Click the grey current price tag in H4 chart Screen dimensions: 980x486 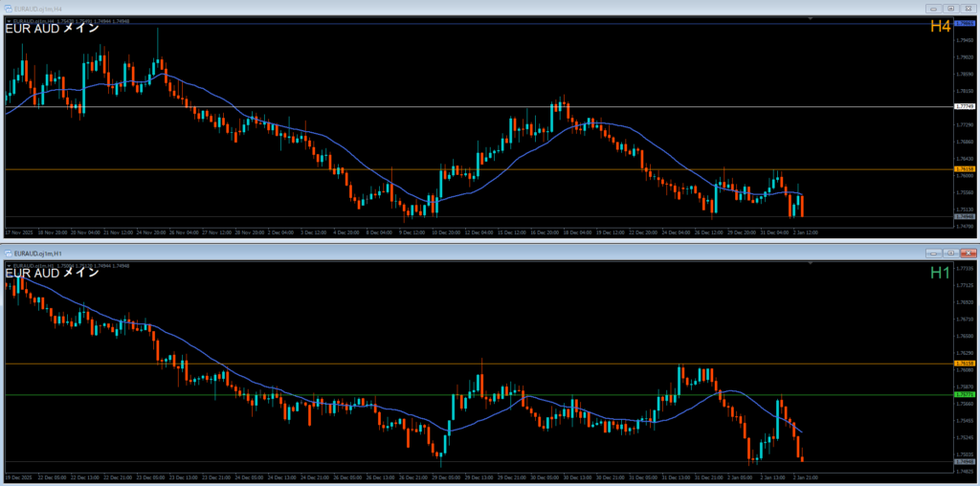(966, 217)
